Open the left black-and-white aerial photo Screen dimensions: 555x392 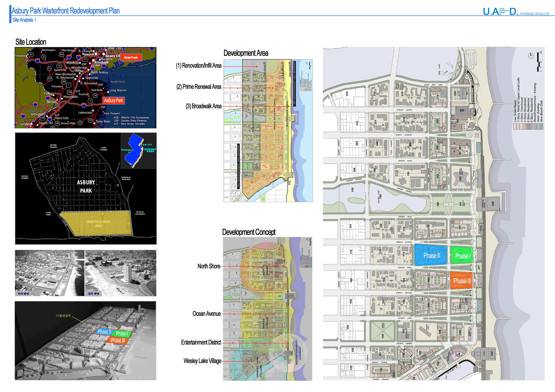pos(49,273)
